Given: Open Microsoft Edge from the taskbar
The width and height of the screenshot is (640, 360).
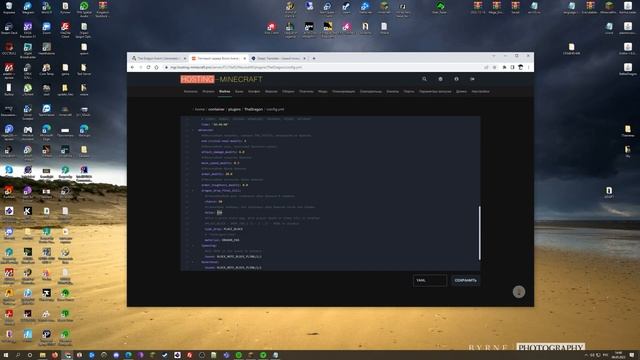Looking at the screenshot, I should pos(128,355).
